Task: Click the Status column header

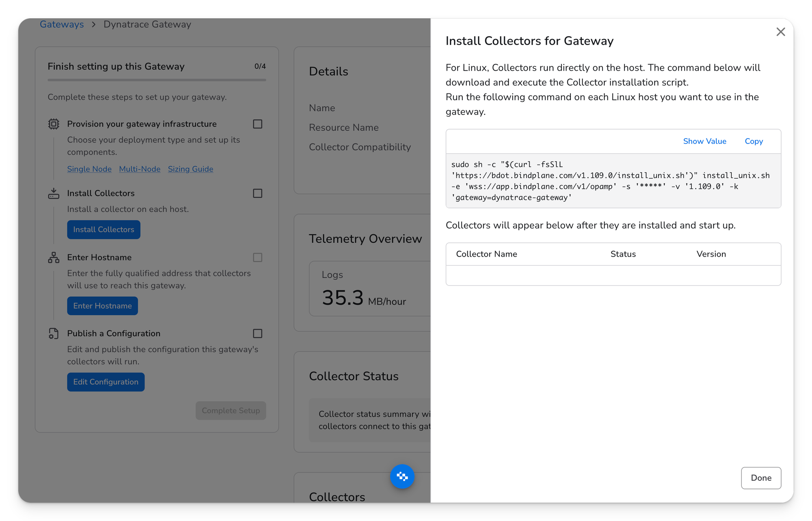Action: (623, 254)
